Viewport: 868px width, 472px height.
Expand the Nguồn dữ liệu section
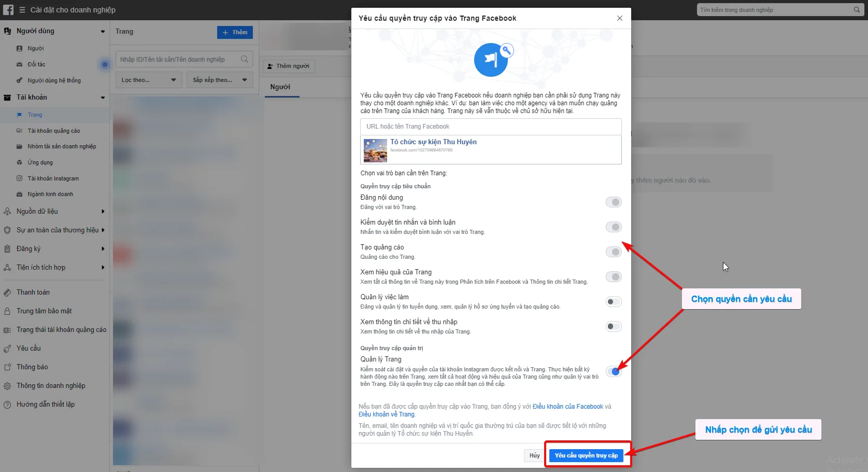(x=103, y=211)
